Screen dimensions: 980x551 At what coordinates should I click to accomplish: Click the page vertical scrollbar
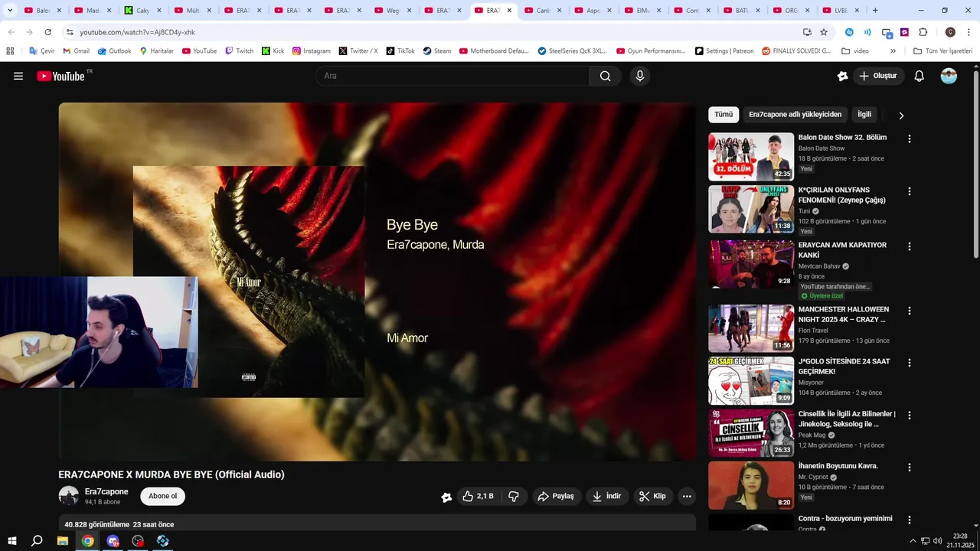(x=975, y=165)
